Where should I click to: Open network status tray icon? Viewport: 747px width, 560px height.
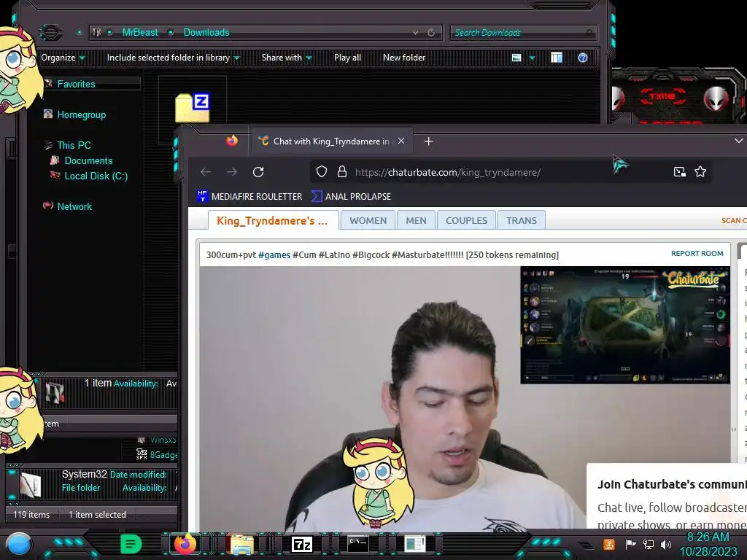click(649, 544)
